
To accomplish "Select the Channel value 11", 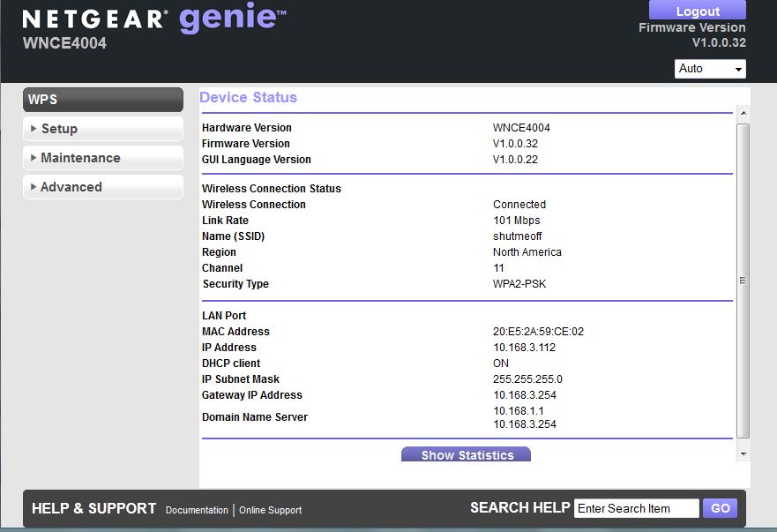I will [x=498, y=267].
